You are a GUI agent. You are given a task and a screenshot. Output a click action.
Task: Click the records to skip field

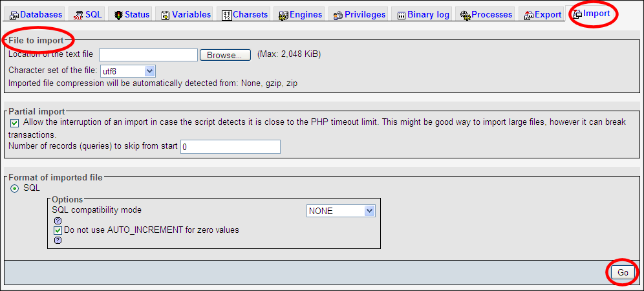[230, 147]
